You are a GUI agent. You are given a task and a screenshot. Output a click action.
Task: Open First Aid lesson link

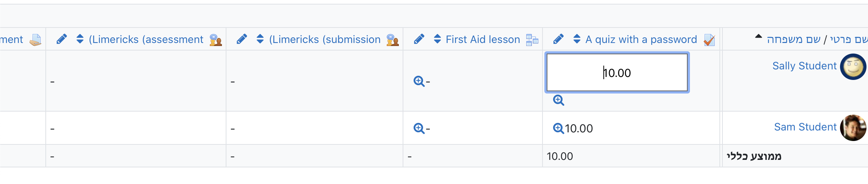[483, 39]
